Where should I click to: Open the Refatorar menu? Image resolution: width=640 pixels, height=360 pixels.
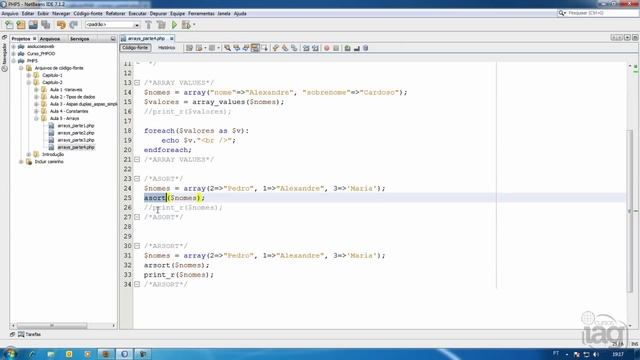(116, 13)
